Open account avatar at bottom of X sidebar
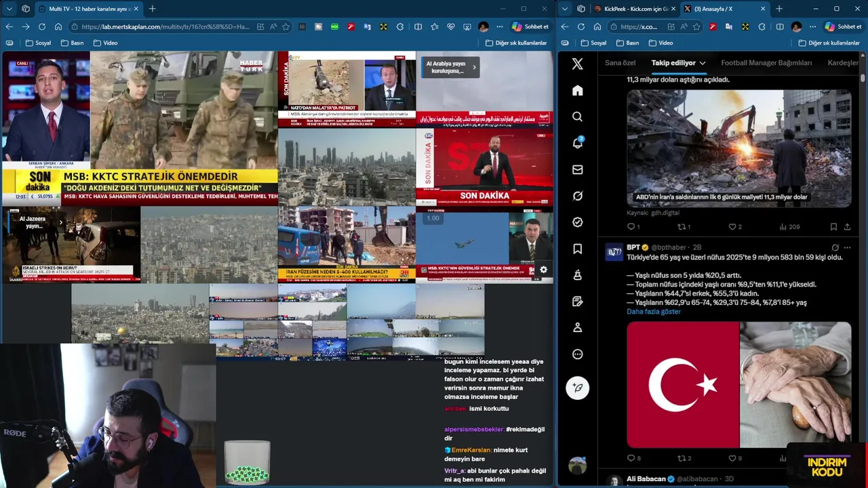 [x=577, y=466]
